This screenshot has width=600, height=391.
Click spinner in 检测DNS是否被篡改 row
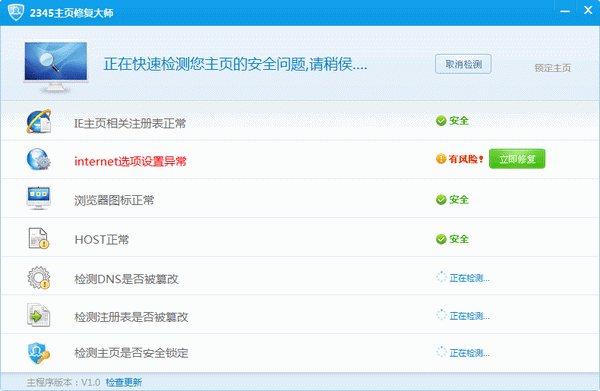[x=441, y=277]
